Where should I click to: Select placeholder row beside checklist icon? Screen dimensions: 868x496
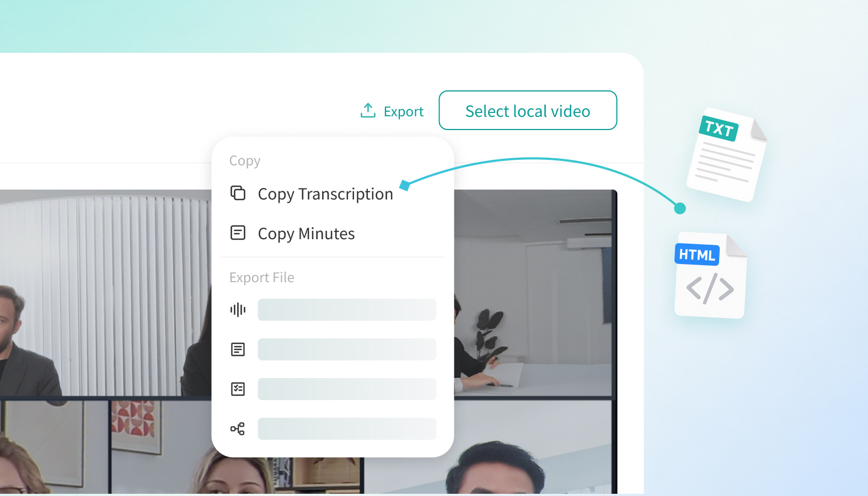(x=347, y=389)
